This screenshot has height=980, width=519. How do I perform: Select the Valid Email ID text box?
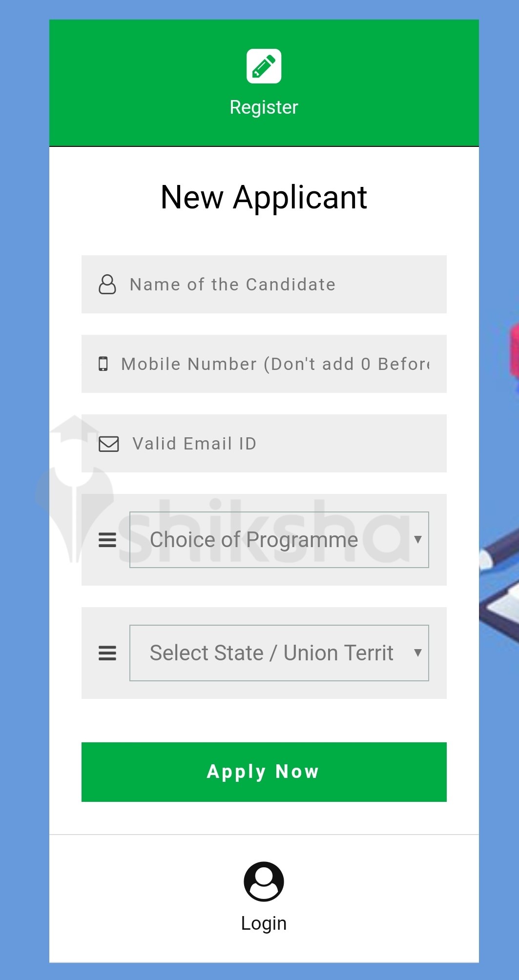[264, 443]
